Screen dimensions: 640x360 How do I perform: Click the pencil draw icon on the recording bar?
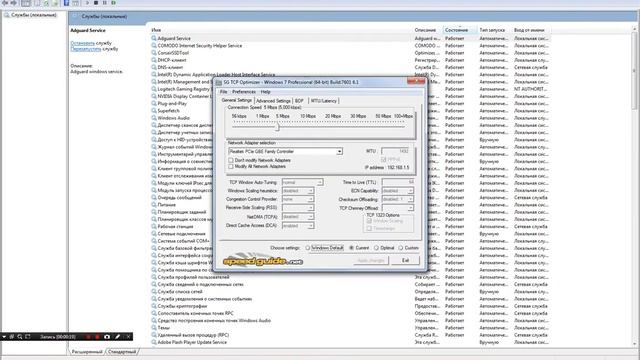coord(118,337)
